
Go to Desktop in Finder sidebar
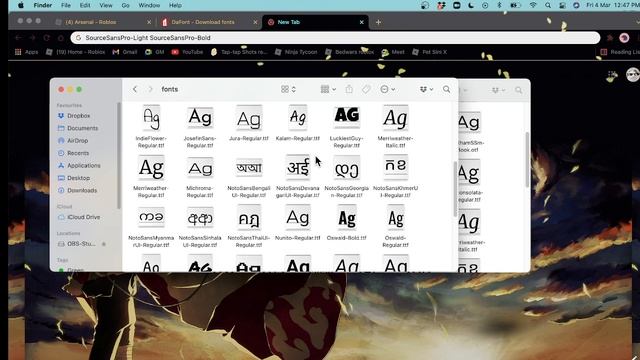(x=74, y=178)
